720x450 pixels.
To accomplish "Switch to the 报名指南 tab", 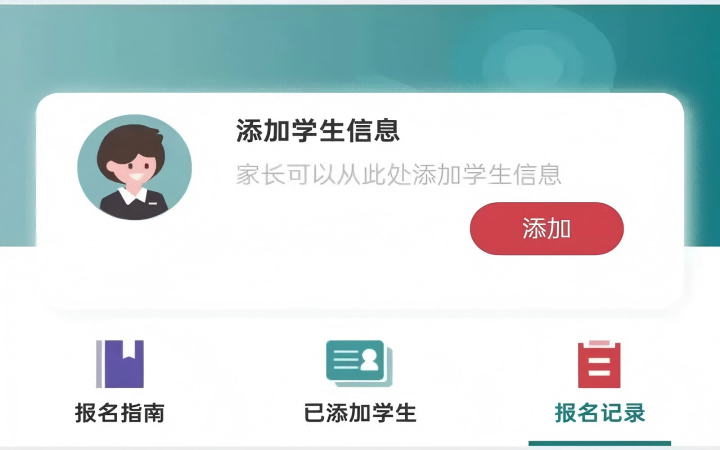I will pos(120,412).
